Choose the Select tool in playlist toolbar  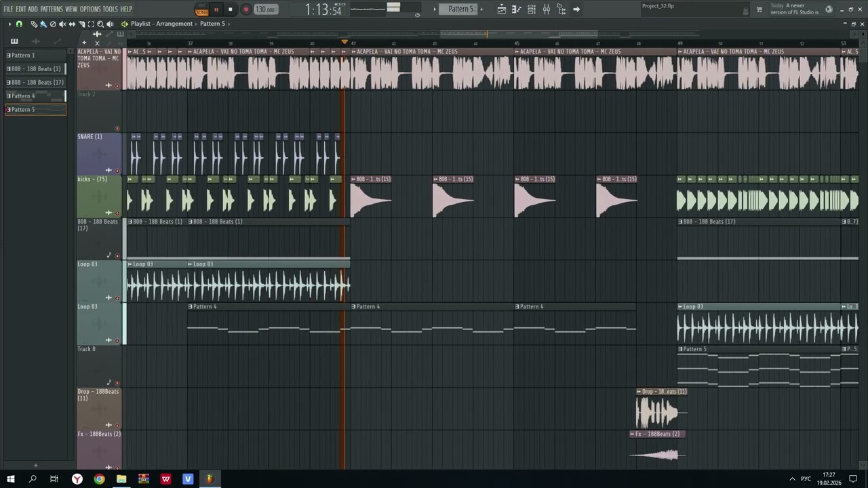(91, 24)
